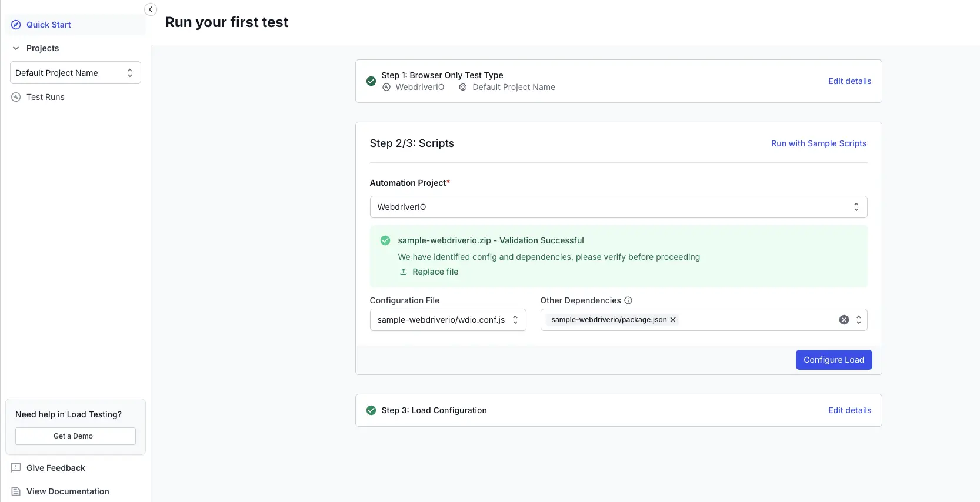Click the Need help in Load Testing text
Image resolution: width=980 pixels, height=502 pixels.
click(x=68, y=414)
